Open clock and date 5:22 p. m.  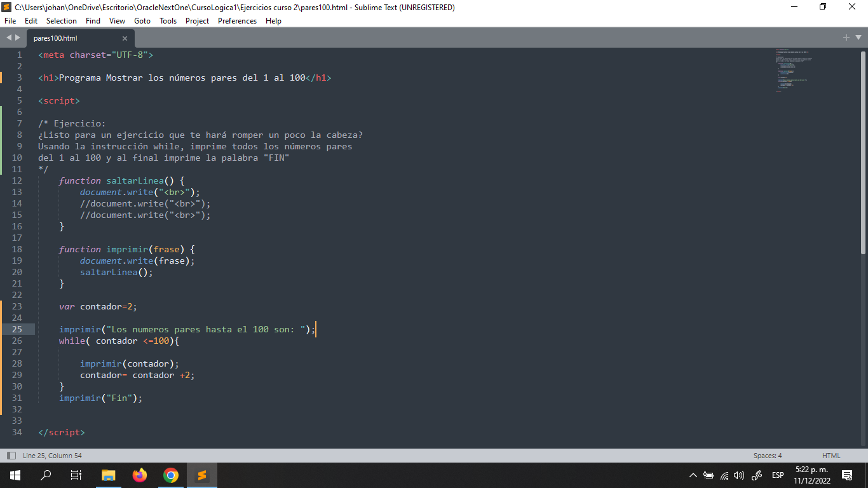tap(813, 475)
